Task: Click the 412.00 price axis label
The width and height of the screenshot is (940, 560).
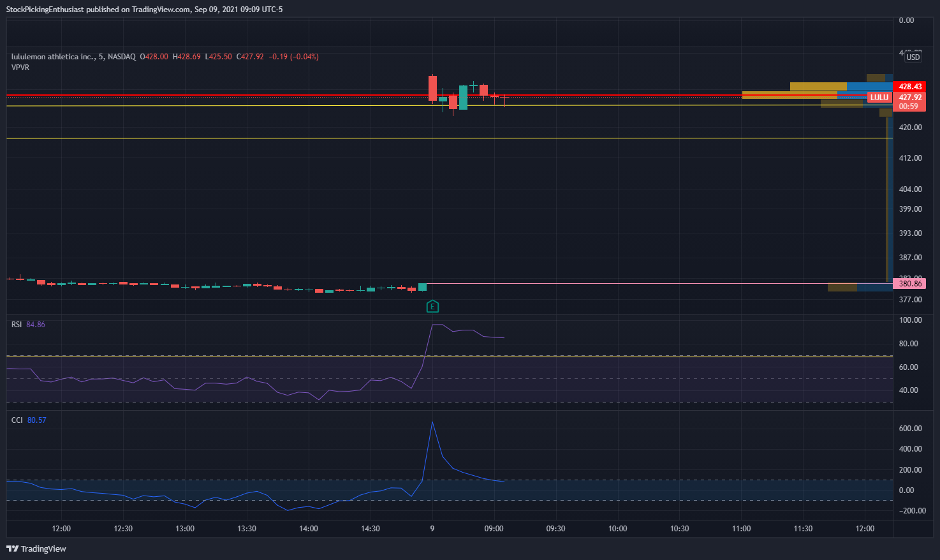Action: [911, 158]
